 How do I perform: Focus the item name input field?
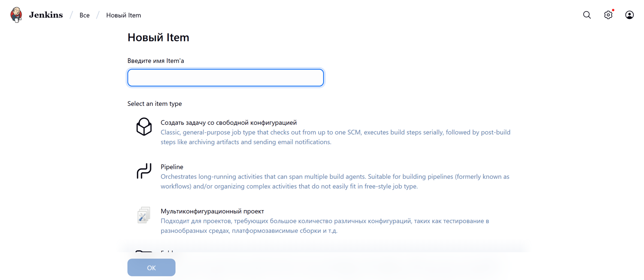[225, 77]
